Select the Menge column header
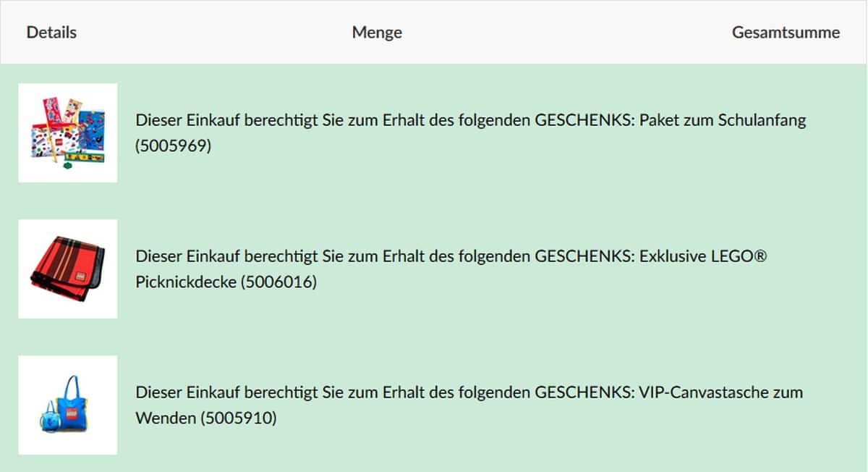Viewport: 868px width, 472px height. click(377, 33)
